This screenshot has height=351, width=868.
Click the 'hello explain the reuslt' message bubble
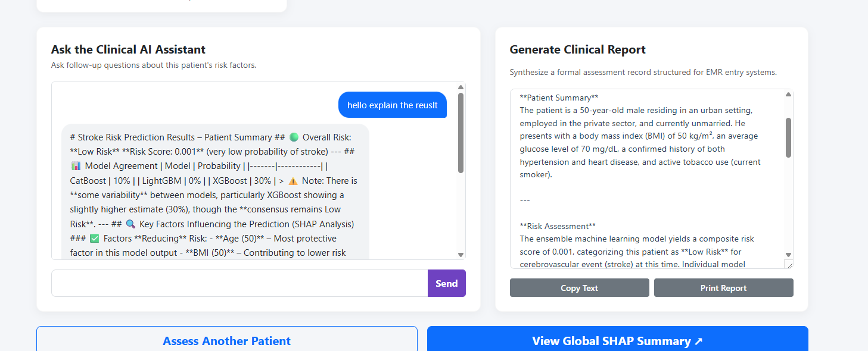pos(392,105)
